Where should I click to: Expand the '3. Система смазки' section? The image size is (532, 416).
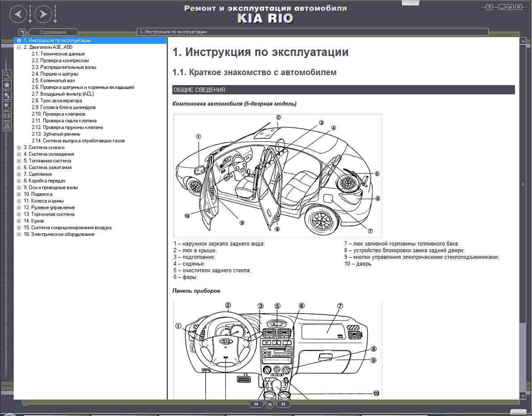pyautogui.click(x=19, y=147)
